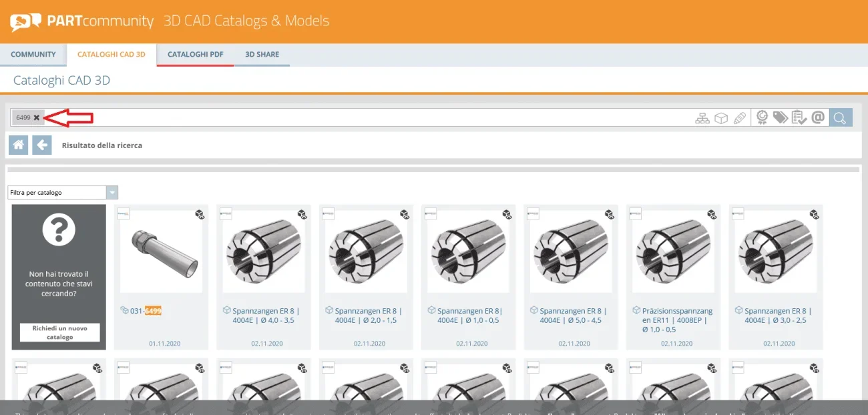868x415 pixels.
Task: Open Präzisionsspannzangen ER11 4008EP link
Action: [x=677, y=320]
